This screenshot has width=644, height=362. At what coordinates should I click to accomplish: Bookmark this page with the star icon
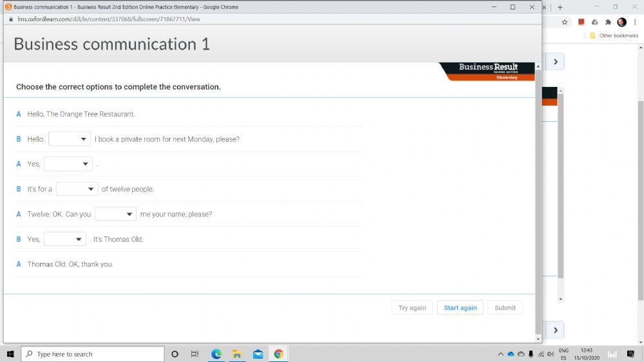[565, 22]
